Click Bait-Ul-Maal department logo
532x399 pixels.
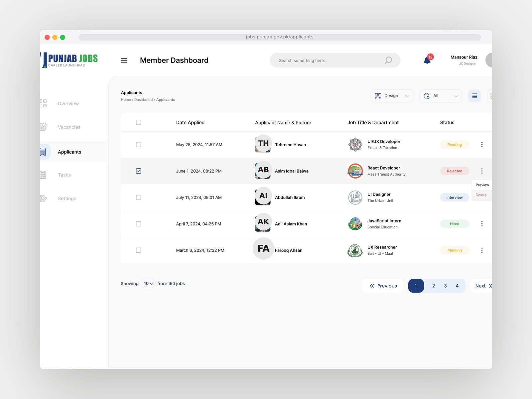(x=355, y=250)
